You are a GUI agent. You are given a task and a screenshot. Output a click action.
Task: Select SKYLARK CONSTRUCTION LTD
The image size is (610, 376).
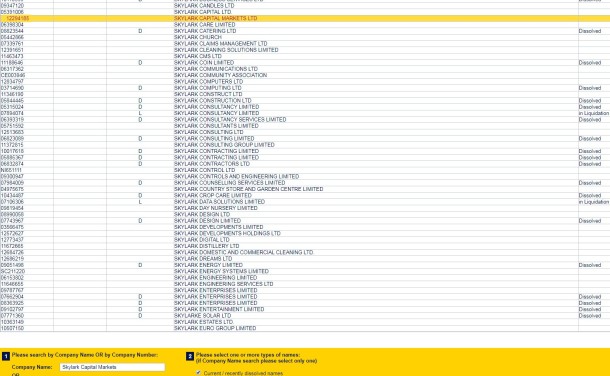(212, 100)
